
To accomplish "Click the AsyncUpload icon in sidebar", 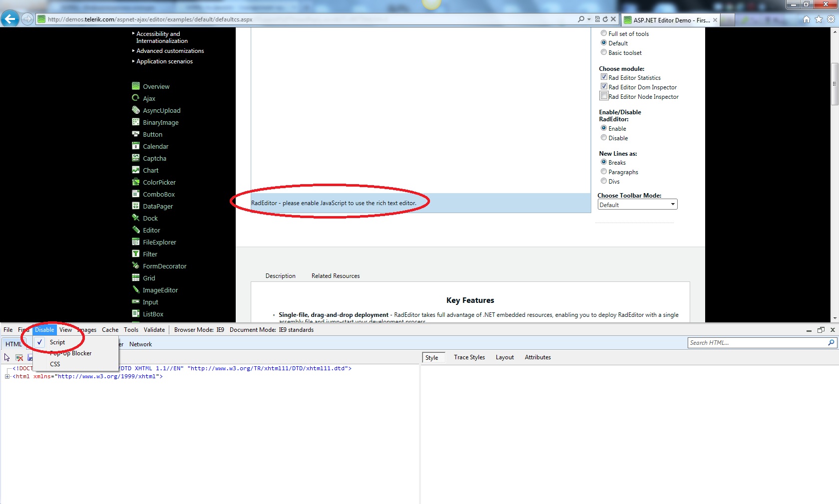I will point(136,110).
